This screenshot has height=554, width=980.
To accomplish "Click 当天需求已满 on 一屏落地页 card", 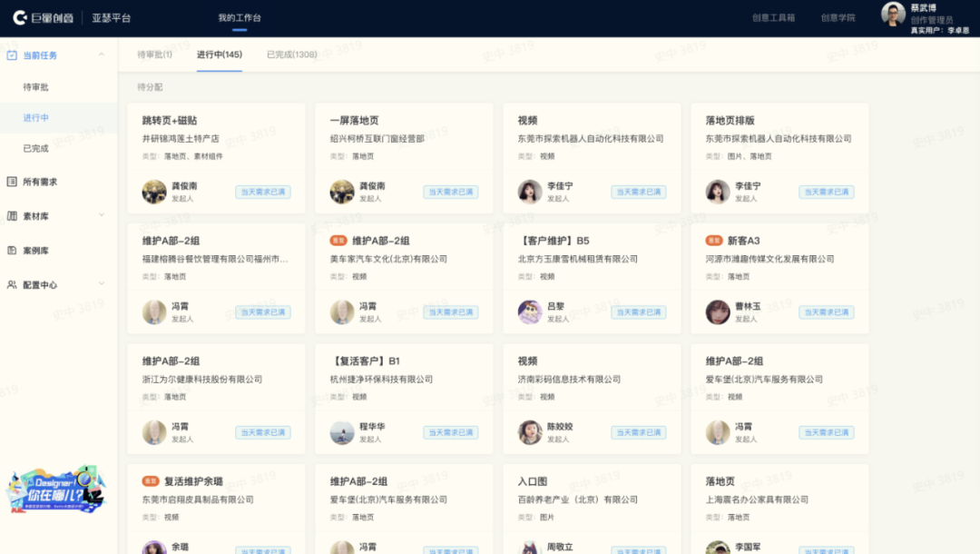I will click(x=451, y=192).
